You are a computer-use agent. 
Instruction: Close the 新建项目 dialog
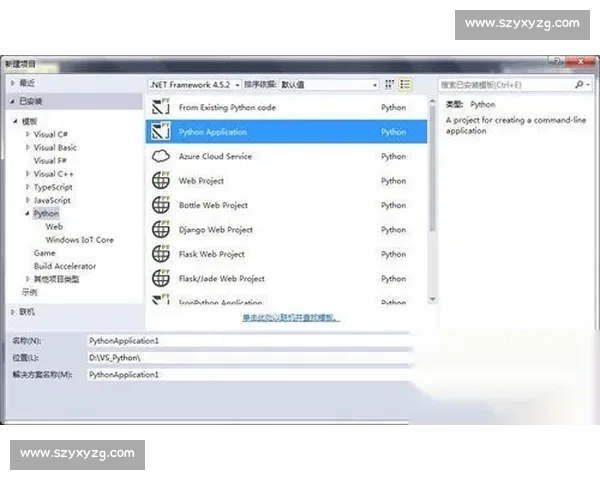point(580,61)
